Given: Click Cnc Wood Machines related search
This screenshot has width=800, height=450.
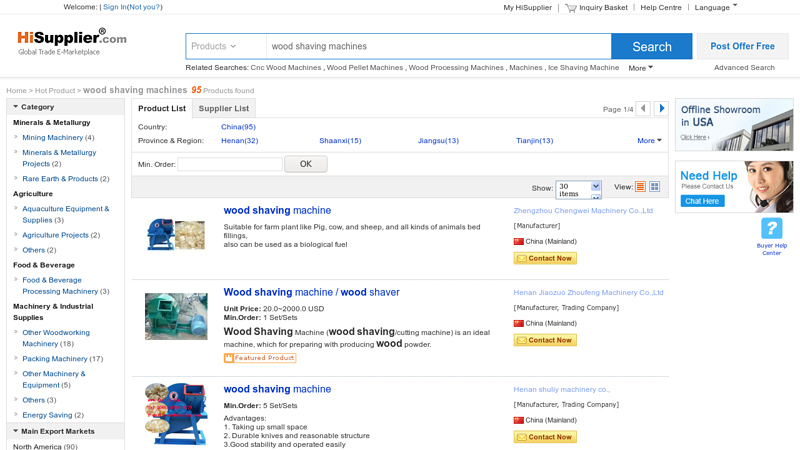Looking at the screenshot, I should point(286,67).
